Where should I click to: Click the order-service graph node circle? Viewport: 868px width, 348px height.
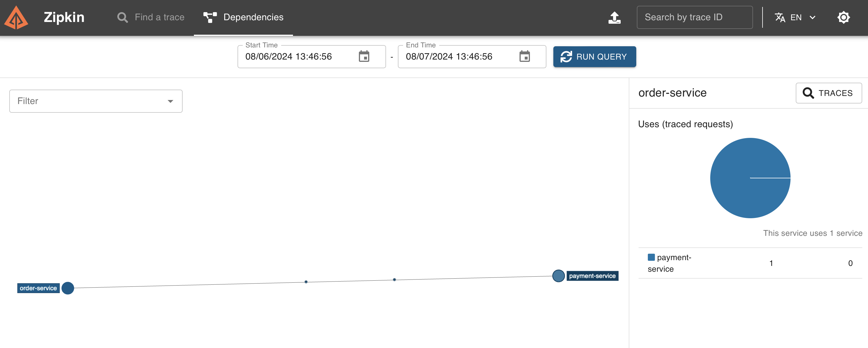tap(68, 288)
